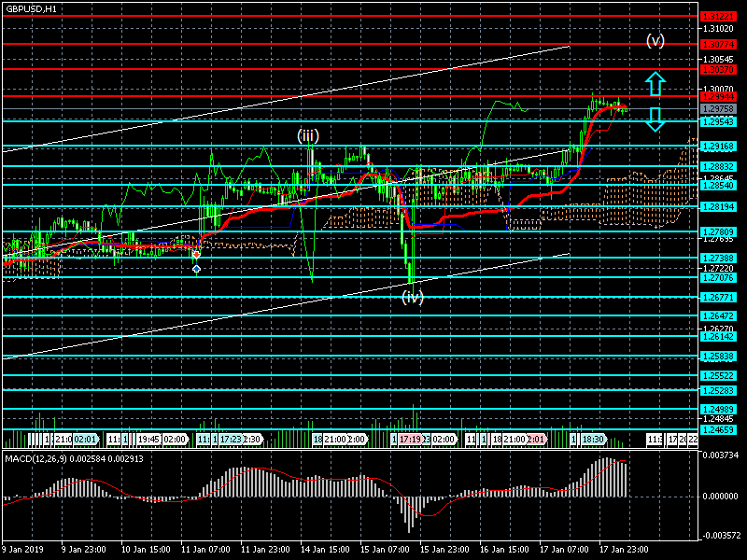Click the cyan down arrow icon

[x=655, y=119]
